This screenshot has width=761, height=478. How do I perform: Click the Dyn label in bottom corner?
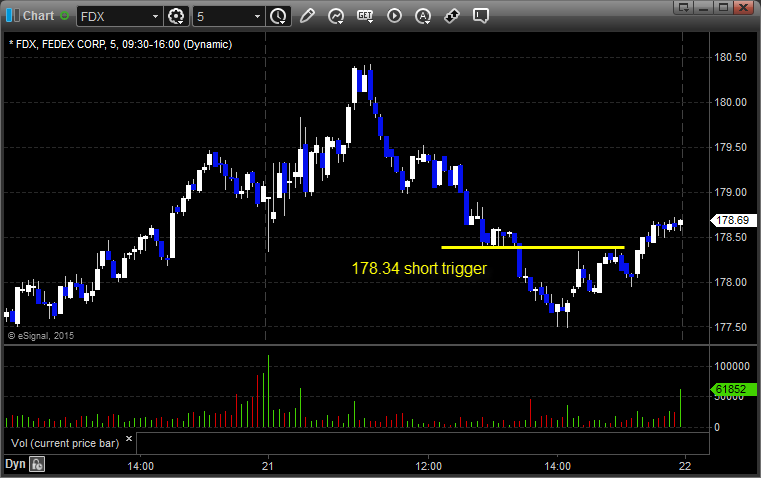pos(15,464)
